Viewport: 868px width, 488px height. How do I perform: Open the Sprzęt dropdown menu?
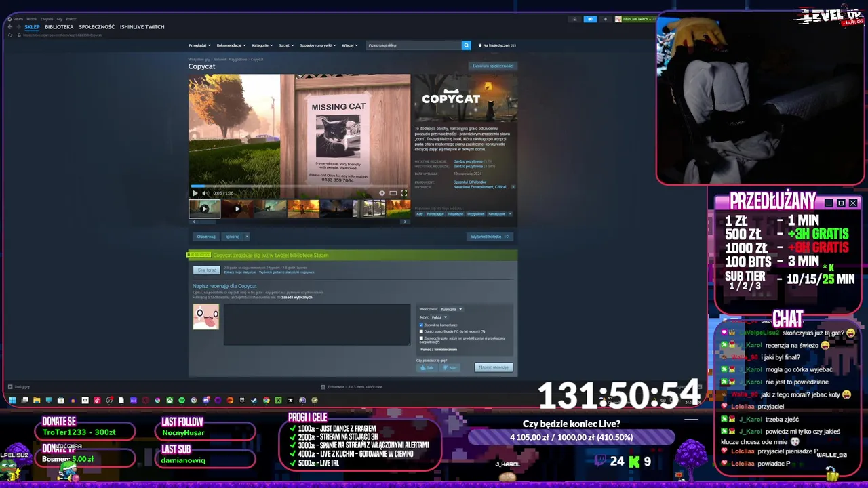[x=286, y=45]
